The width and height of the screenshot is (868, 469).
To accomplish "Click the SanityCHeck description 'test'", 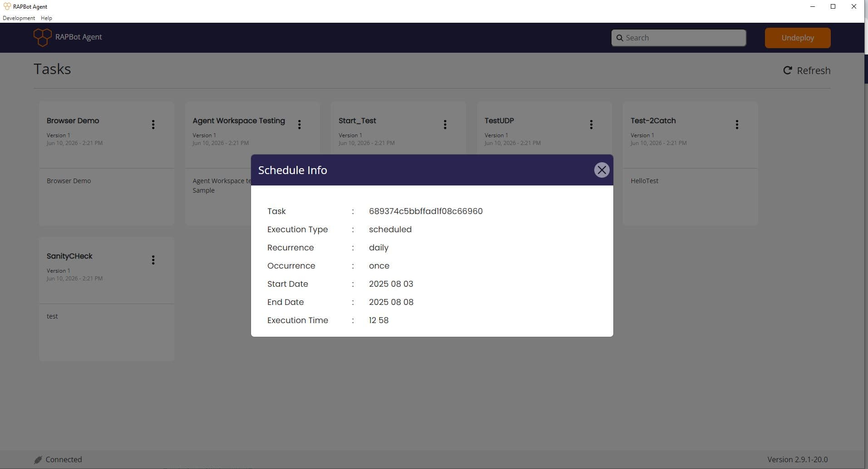I will tap(52, 316).
